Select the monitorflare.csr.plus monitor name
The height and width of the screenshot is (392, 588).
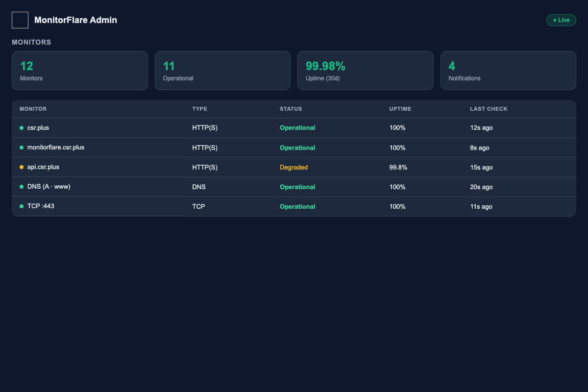(x=56, y=147)
